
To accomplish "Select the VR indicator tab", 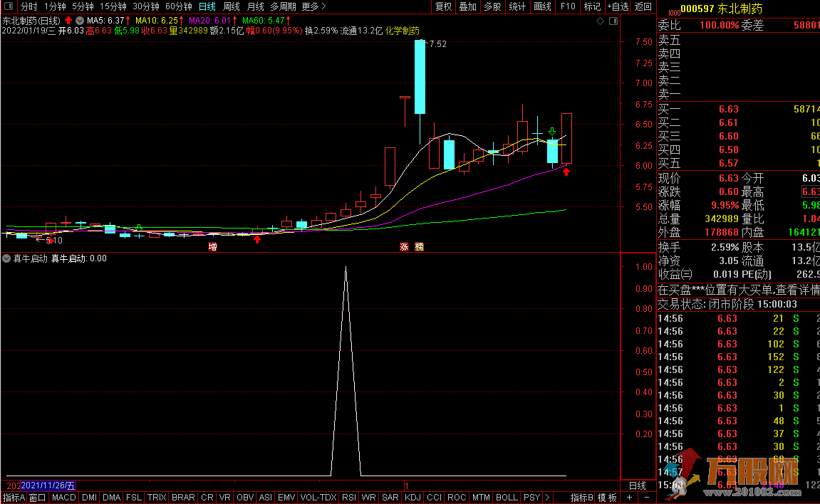I will (225, 498).
